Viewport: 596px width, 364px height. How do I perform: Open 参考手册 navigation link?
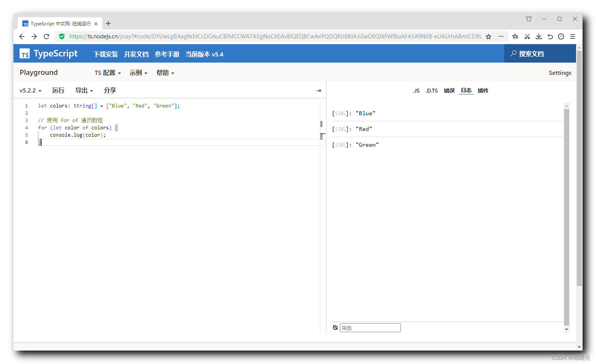click(167, 54)
